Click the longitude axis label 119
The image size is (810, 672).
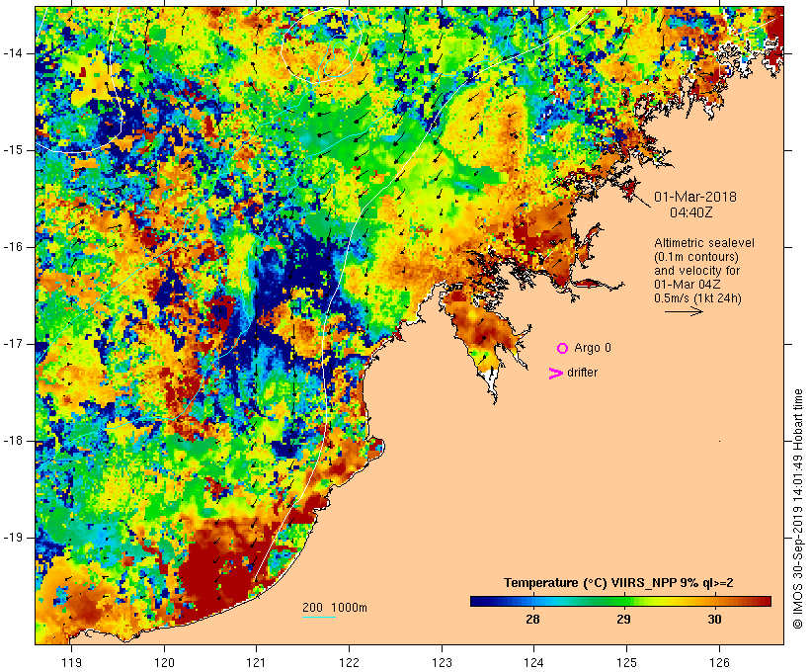(71, 663)
